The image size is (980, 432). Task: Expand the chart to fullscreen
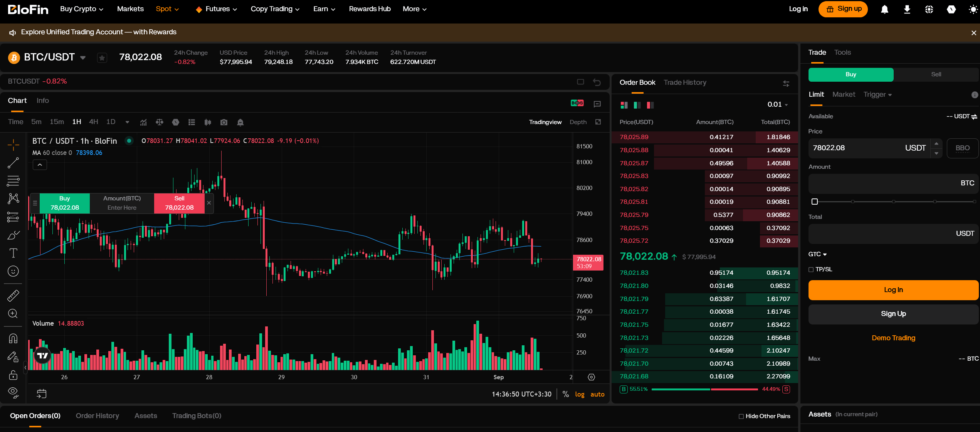598,122
